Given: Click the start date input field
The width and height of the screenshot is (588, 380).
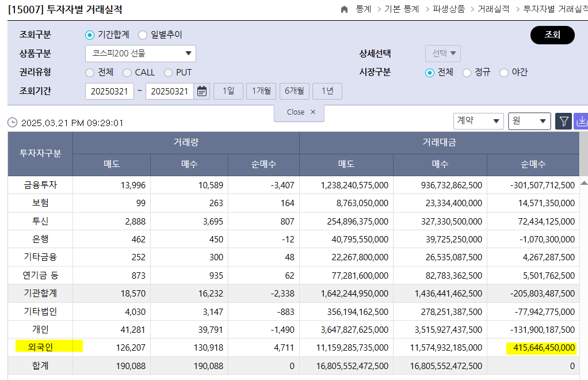Looking at the screenshot, I should [x=109, y=91].
